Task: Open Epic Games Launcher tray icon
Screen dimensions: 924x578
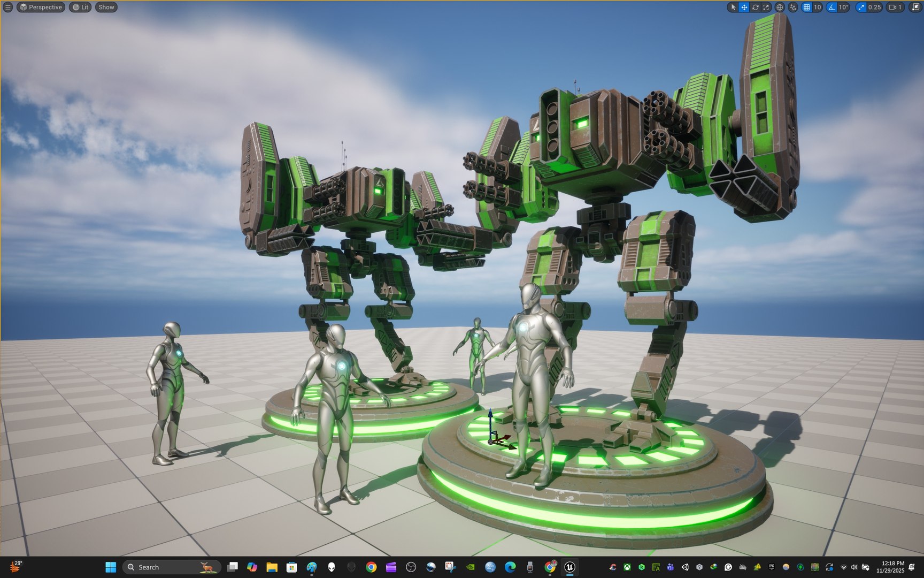Action: [772, 567]
